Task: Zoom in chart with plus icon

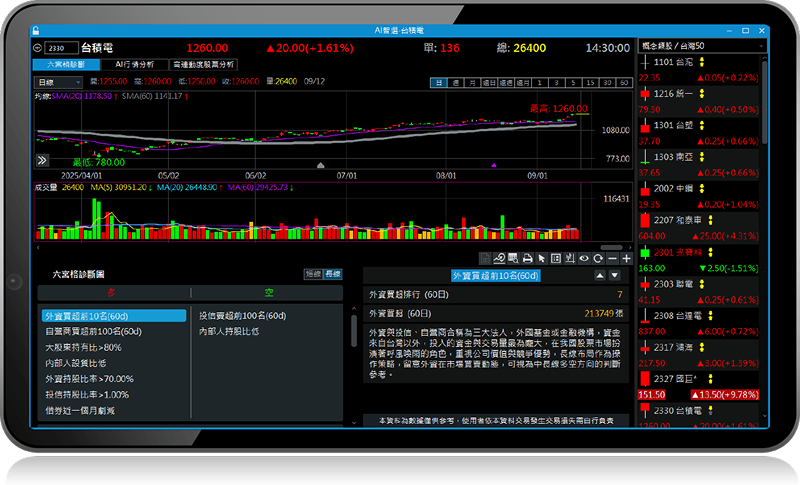Action: click(x=627, y=259)
